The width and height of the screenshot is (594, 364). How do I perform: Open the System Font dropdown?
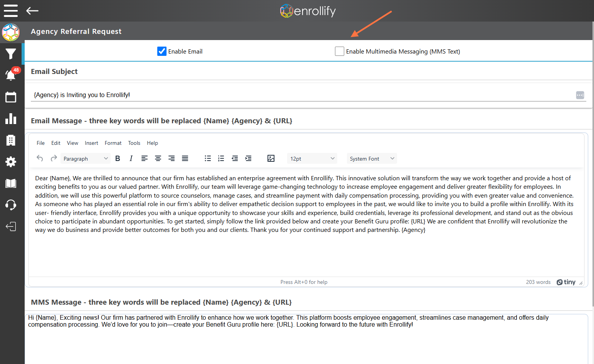[372, 158]
